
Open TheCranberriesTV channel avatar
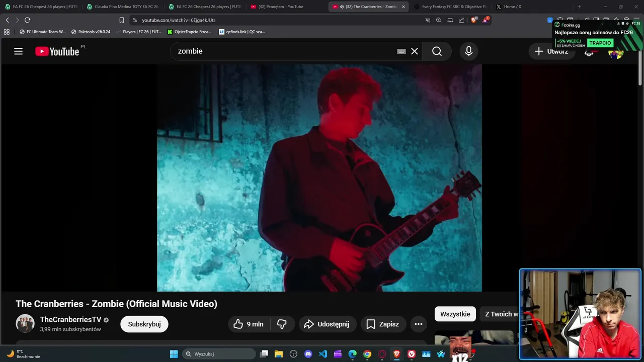click(x=25, y=324)
